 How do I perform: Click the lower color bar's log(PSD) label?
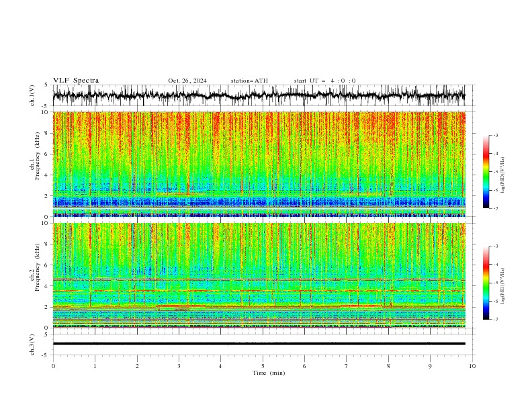coord(503,286)
